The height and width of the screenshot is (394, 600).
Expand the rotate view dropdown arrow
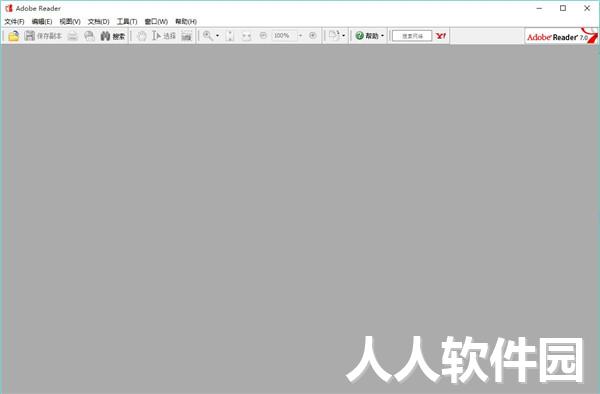[x=344, y=36]
